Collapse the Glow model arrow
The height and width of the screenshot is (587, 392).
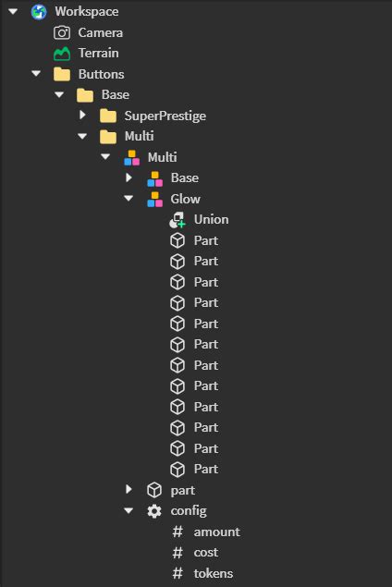[x=129, y=199]
